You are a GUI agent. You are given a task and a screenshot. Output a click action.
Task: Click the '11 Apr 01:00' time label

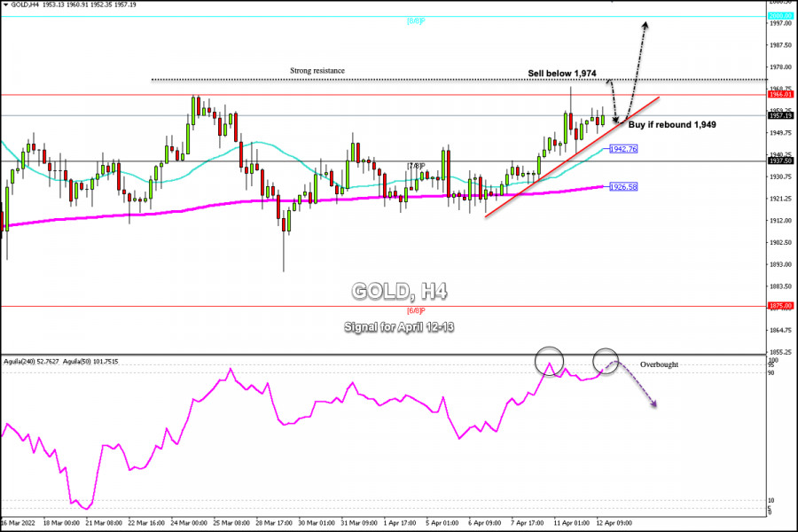572,523
